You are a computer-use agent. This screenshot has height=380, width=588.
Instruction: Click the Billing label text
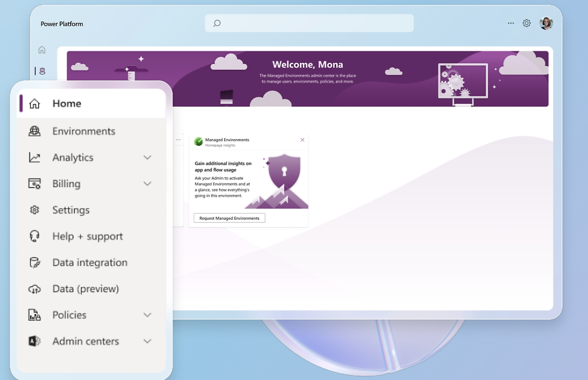[x=67, y=183]
